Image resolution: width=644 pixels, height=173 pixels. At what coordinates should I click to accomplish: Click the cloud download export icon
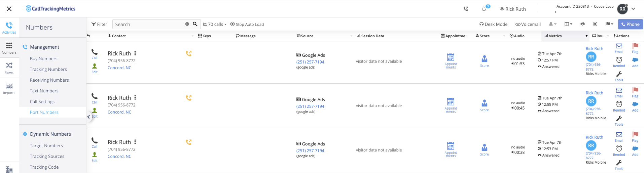(x=583, y=24)
